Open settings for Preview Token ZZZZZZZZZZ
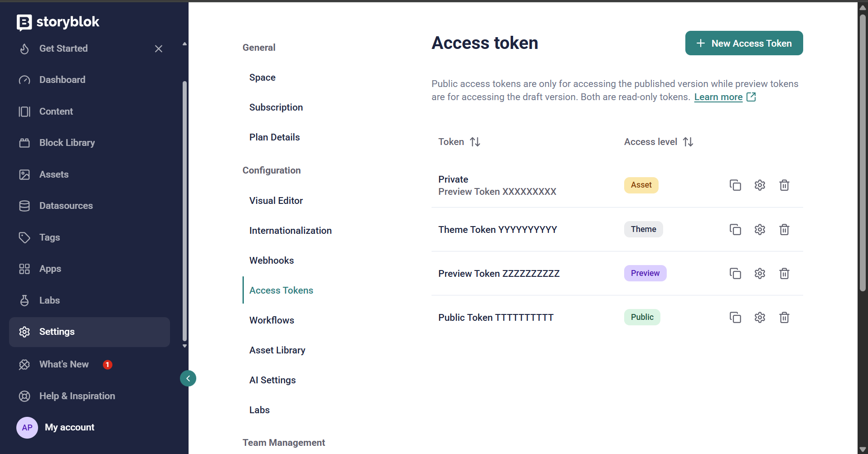The width and height of the screenshot is (868, 454). click(760, 273)
